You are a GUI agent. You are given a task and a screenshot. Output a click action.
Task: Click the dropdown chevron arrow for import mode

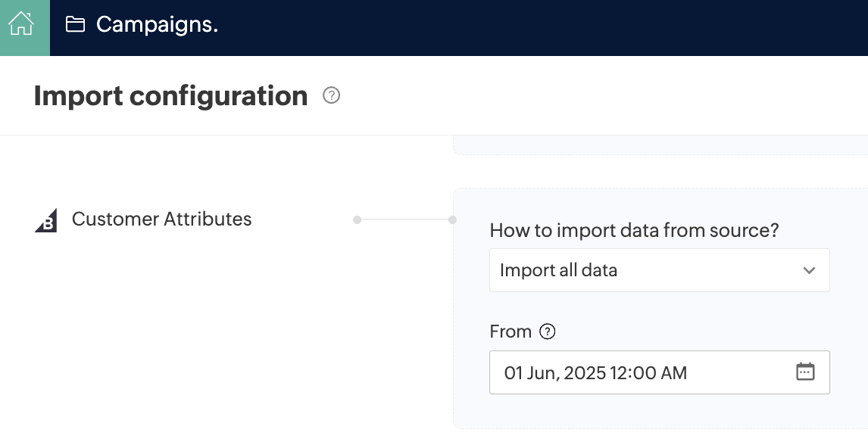tap(809, 270)
